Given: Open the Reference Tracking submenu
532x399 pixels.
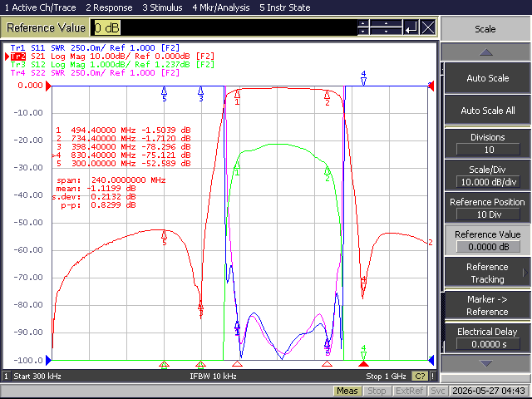Looking at the screenshot, I should pos(488,273).
